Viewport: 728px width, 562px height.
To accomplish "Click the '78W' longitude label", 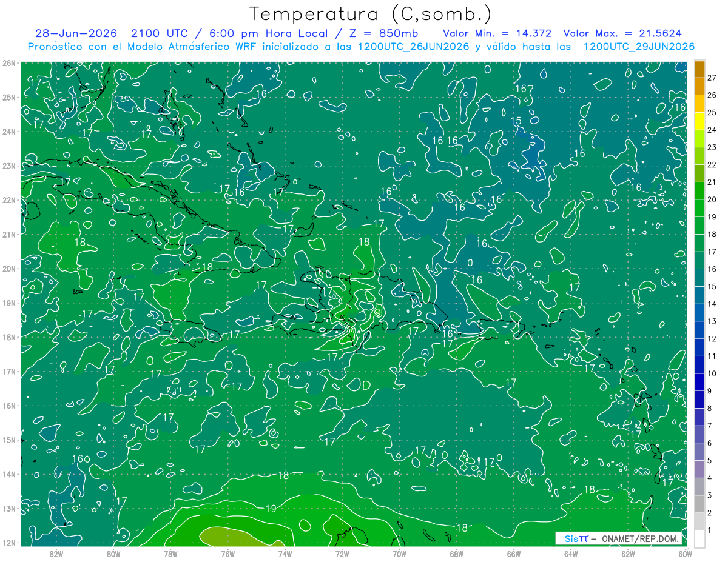I will click(x=170, y=554).
